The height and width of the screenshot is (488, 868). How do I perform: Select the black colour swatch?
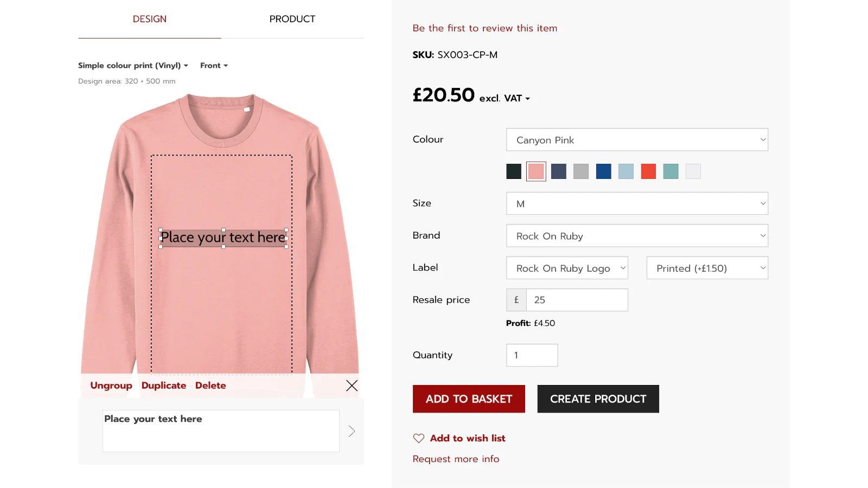click(514, 171)
